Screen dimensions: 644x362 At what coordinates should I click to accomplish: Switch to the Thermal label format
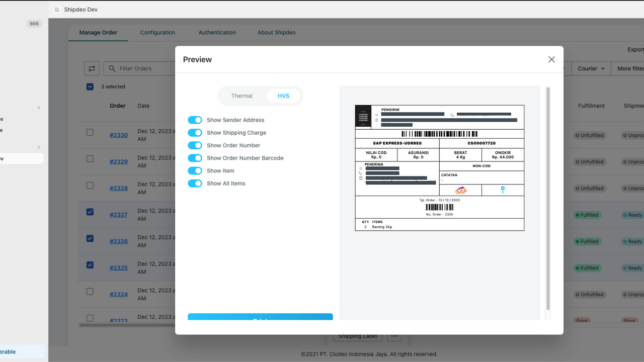[x=242, y=96]
